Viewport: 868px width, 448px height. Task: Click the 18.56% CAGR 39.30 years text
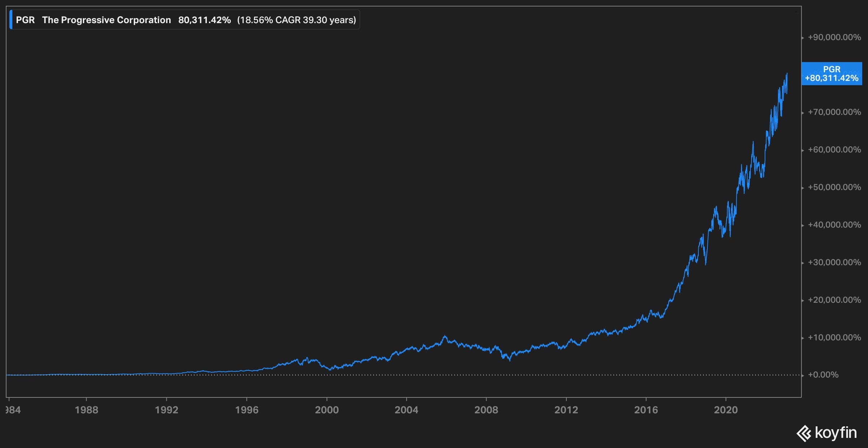297,20
